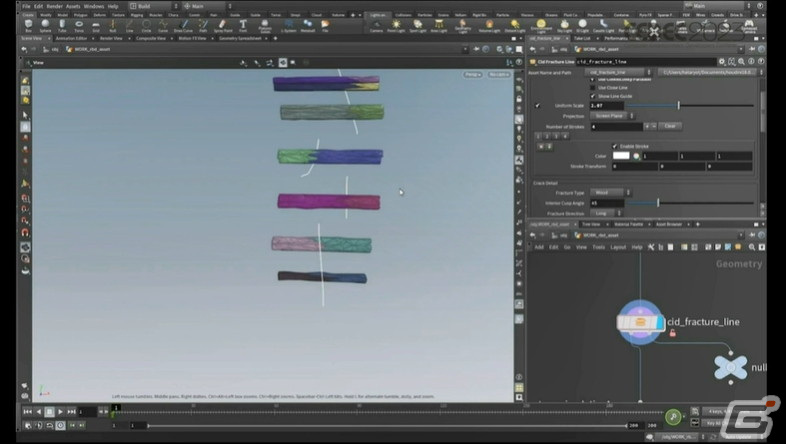Disable the Enable Stroke checkbox
Image resolution: width=786 pixels, height=444 pixels.
point(615,146)
